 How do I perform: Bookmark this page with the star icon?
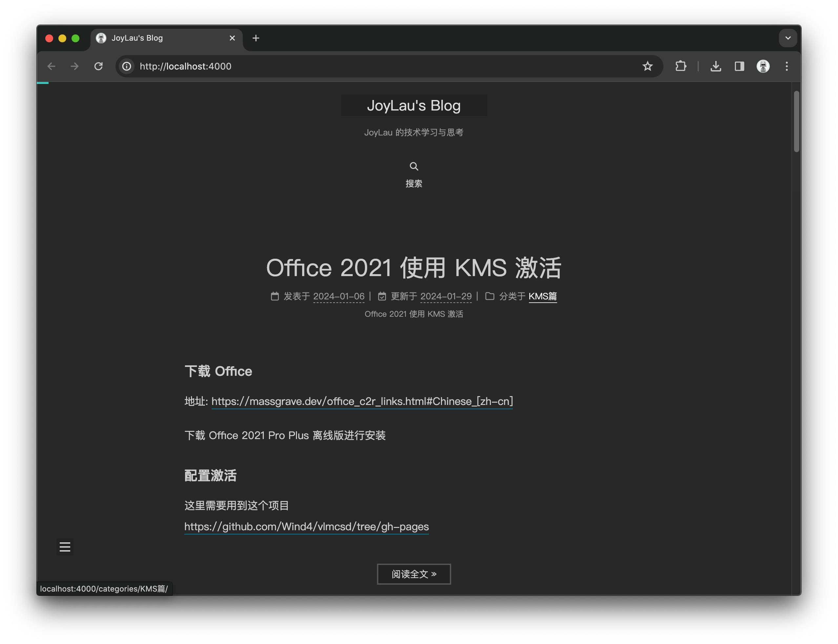(x=647, y=66)
